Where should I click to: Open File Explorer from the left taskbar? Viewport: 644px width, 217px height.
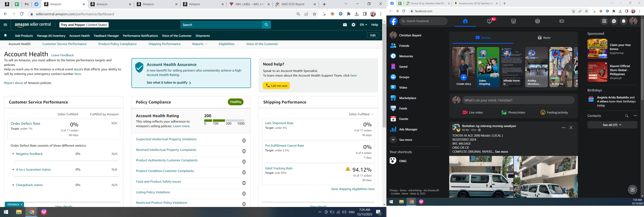tap(19, 212)
